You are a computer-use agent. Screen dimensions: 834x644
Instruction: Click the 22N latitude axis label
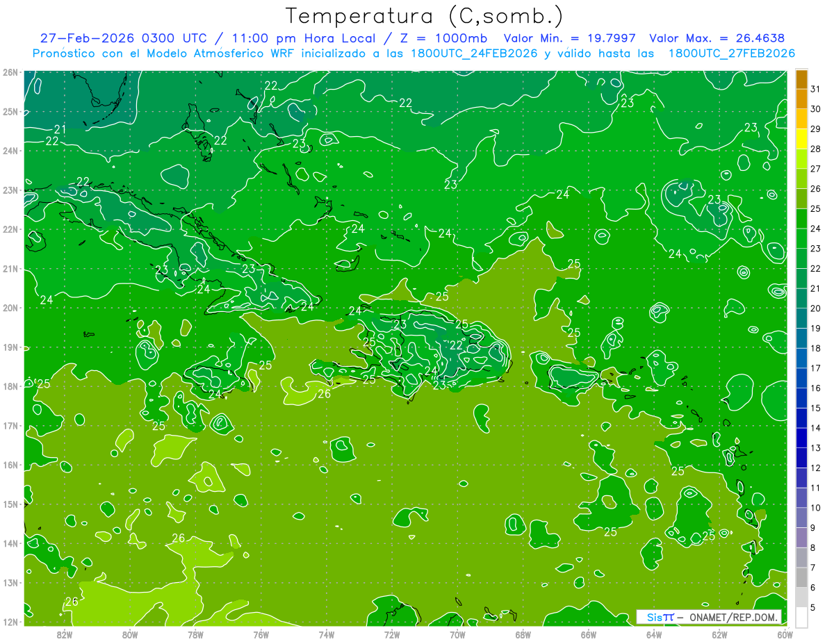pyautogui.click(x=10, y=229)
